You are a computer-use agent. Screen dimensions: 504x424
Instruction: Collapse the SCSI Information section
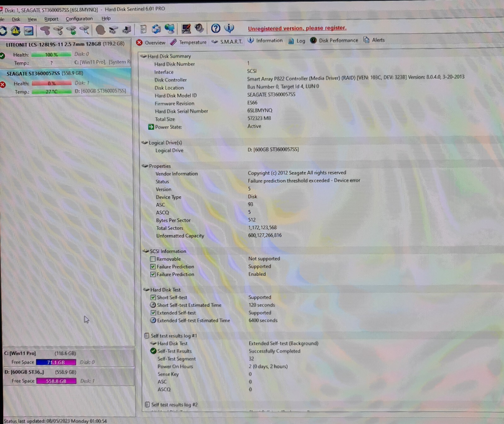146,251
